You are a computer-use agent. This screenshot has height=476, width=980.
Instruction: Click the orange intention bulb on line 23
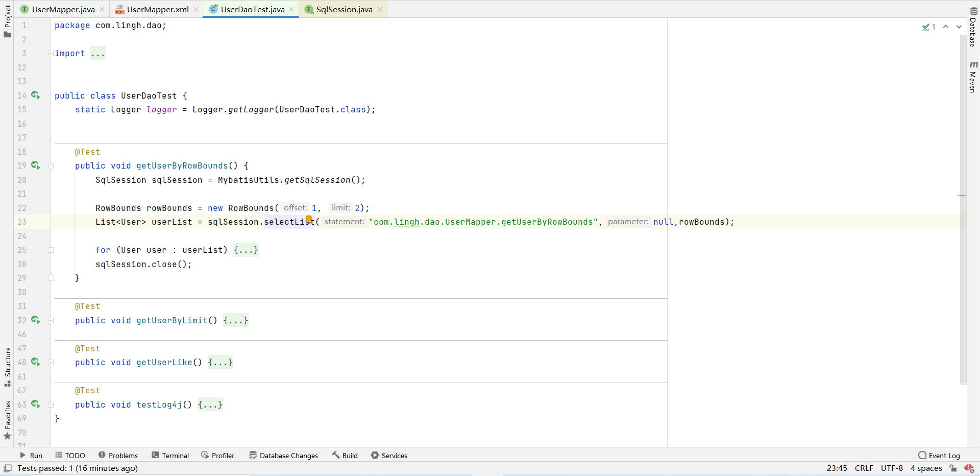[x=309, y=219]
